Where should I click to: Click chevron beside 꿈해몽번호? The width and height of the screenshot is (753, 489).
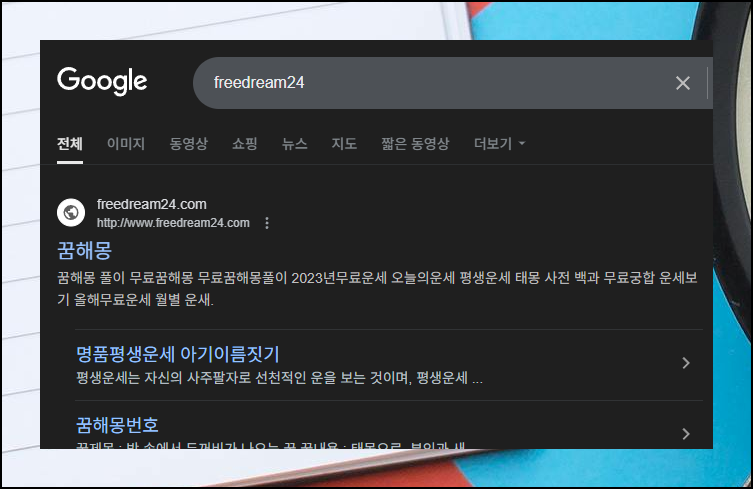click(686, 434)
